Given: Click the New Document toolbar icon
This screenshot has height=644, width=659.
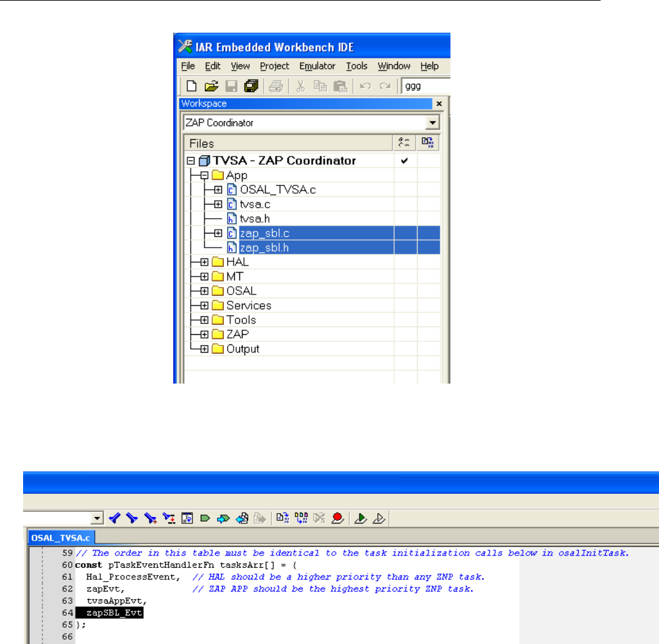Looking at the screenshot, I should click(192, 86).
